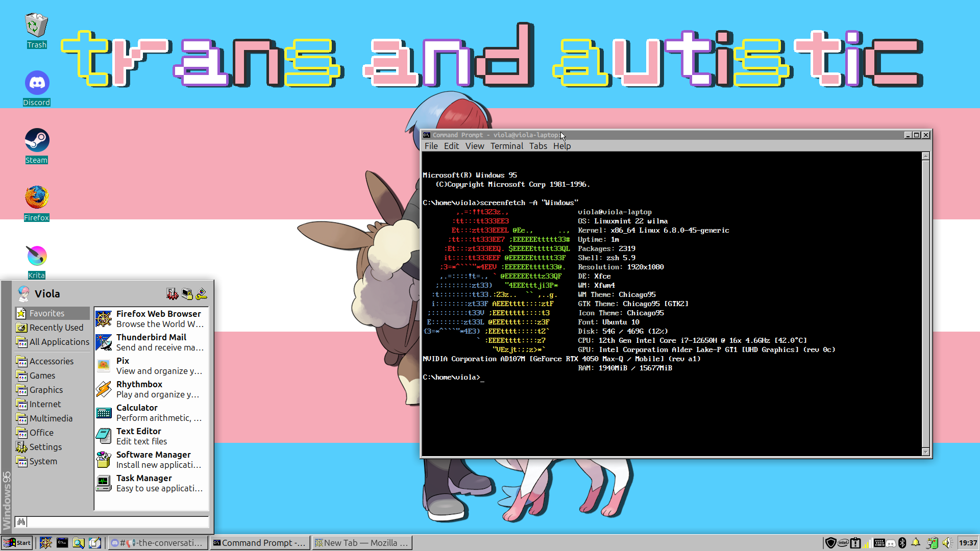Open the Bluetooth tray icon
Image resolution: width=980 pixels, height=551 pixels.
pyautogui.click(x=902, y=543)
